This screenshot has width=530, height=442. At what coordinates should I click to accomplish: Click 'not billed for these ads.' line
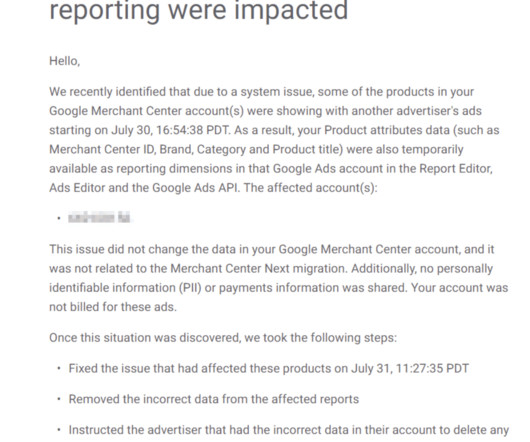point(113,307)
